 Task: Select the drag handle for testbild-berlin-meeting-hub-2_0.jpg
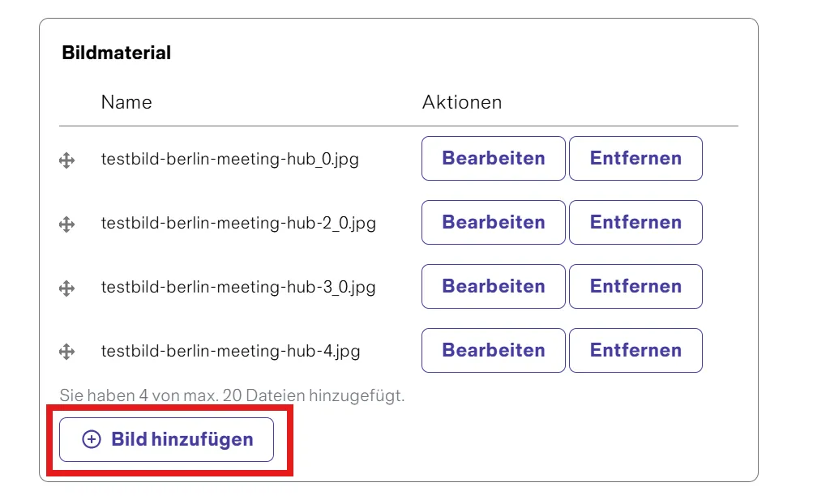pos(68,223)
